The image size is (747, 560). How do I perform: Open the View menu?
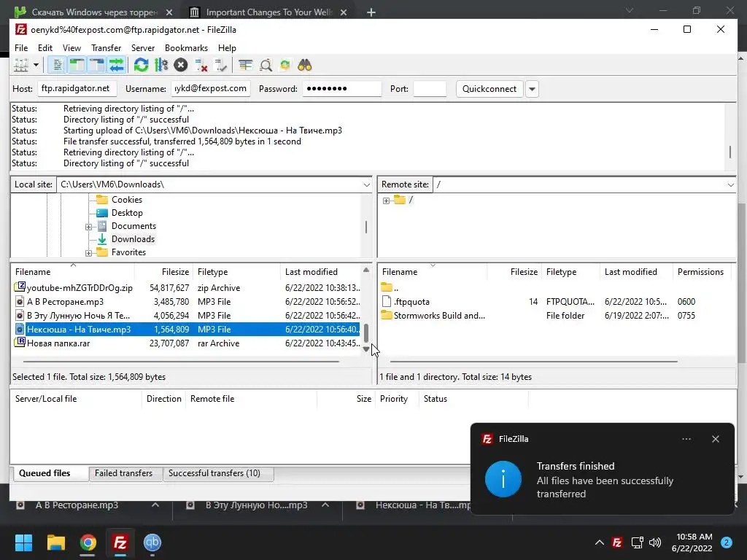pyautogui.click(x=72, y=47)
